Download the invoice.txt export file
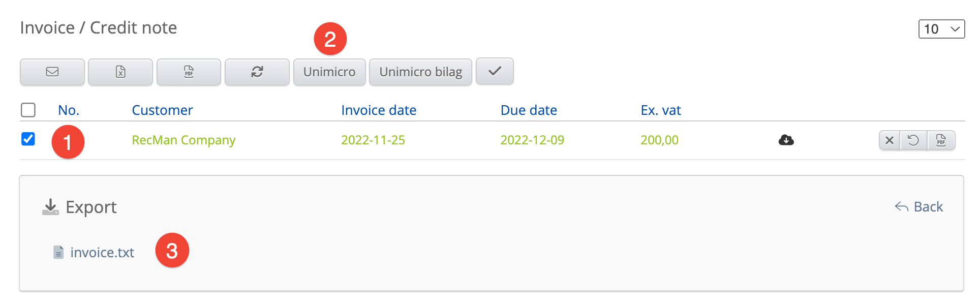The height and width of the screenshot is (304, 980). 102,253
